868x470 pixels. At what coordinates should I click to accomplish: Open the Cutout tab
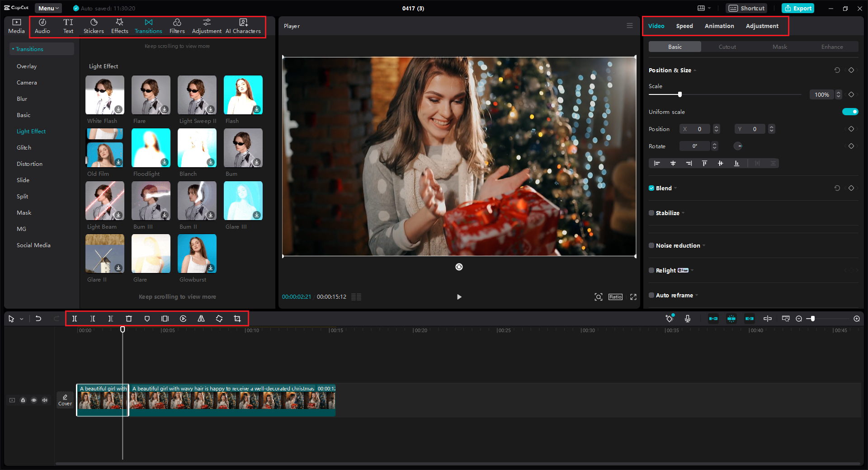[x=726, y=47]
